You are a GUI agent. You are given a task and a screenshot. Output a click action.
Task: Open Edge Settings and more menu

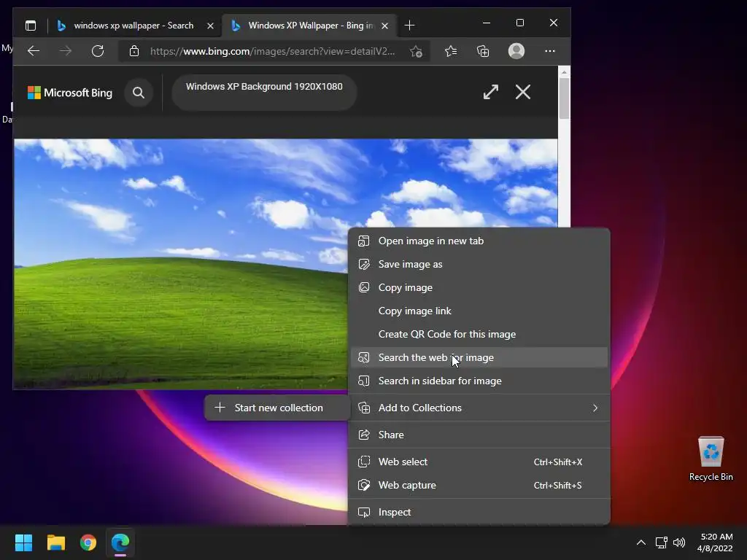[550, 51]
